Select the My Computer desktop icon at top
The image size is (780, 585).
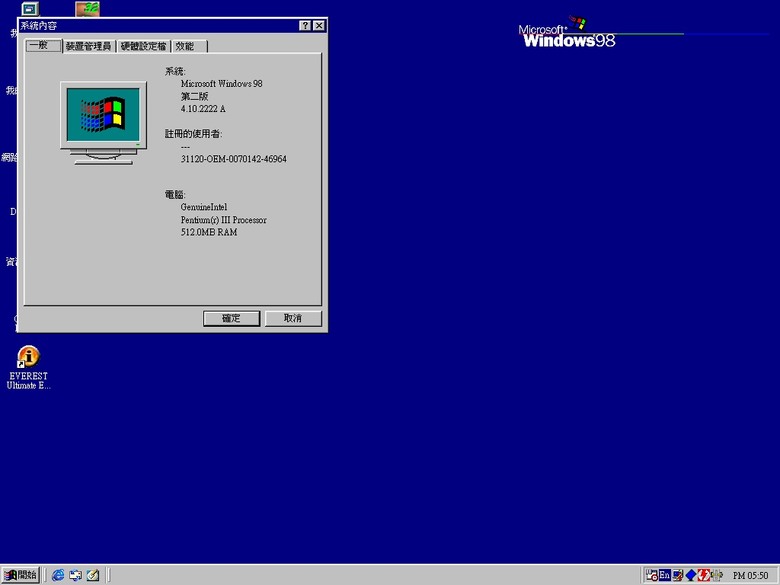tap(31, 8)
